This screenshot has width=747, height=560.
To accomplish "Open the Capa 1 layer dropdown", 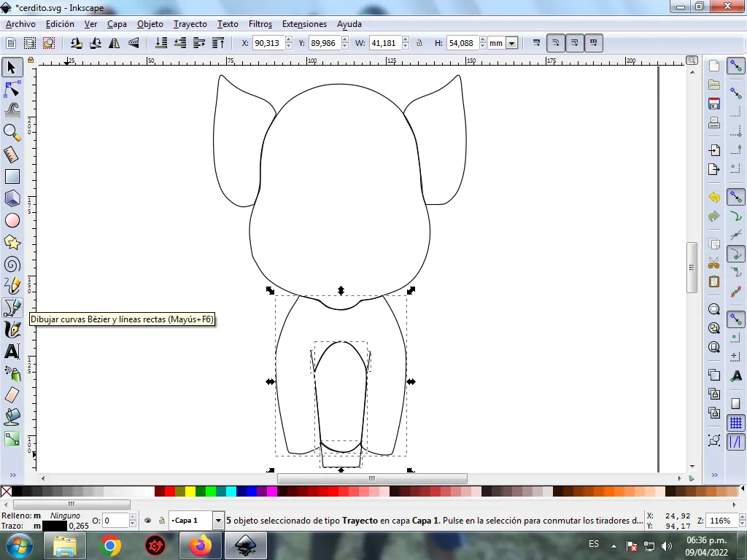I will pyautogui.click(x=218, y=521).
